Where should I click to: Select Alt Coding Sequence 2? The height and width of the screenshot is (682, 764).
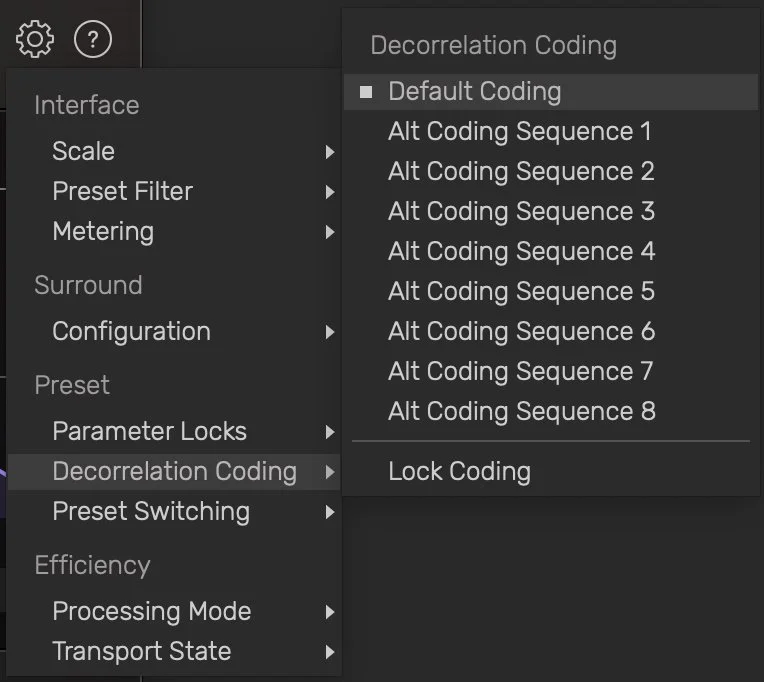[521, 172]
